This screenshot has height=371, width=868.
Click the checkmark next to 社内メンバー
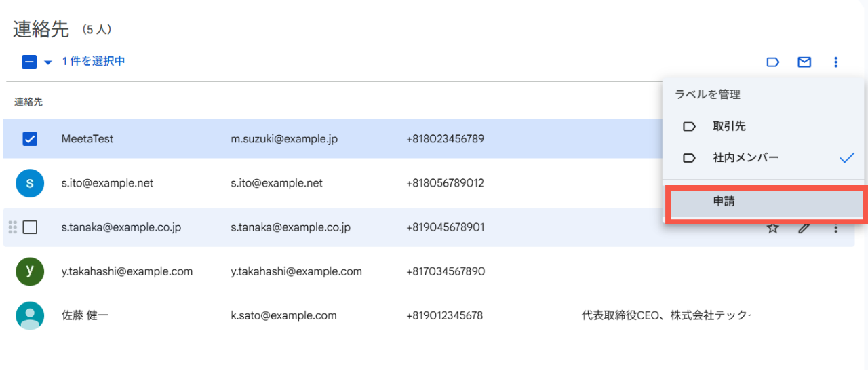847,158
